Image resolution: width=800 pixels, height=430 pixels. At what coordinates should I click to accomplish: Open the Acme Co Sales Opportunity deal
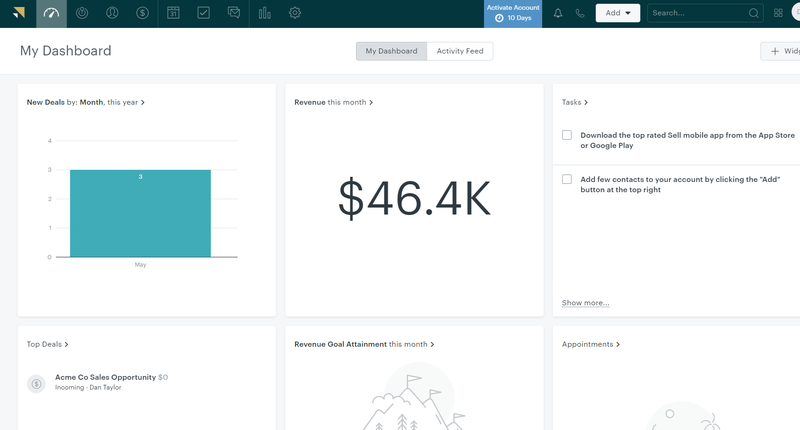click(105, 377)
